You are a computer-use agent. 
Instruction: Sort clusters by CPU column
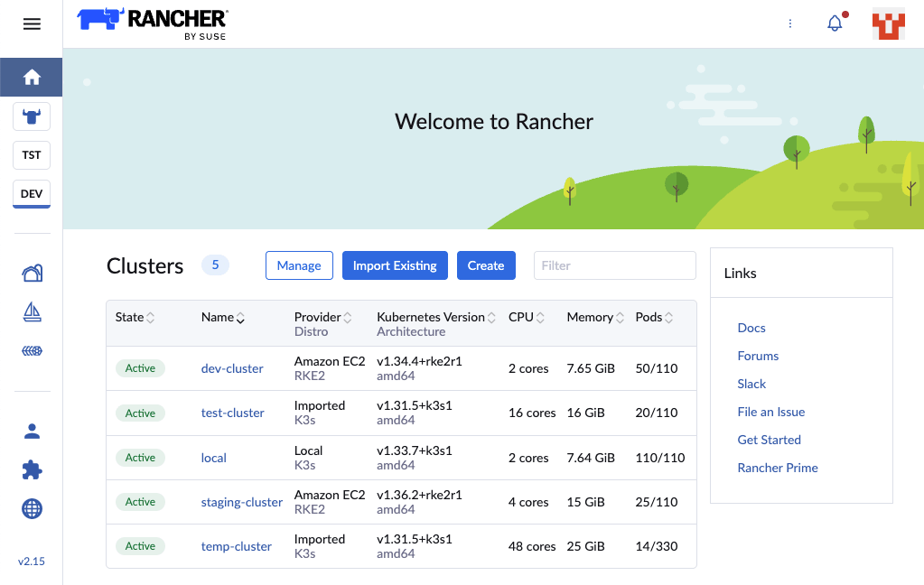coord(527,318)
